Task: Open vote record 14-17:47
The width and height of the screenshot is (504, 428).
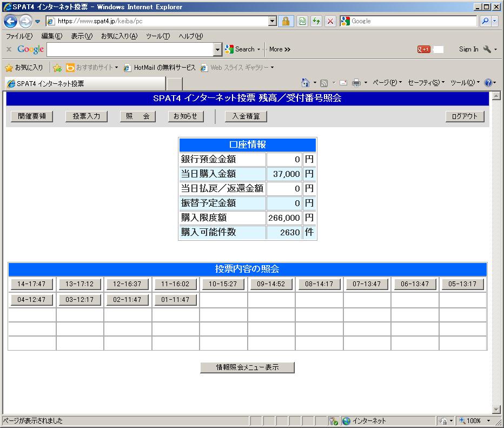Action: (x=32, y=284)
